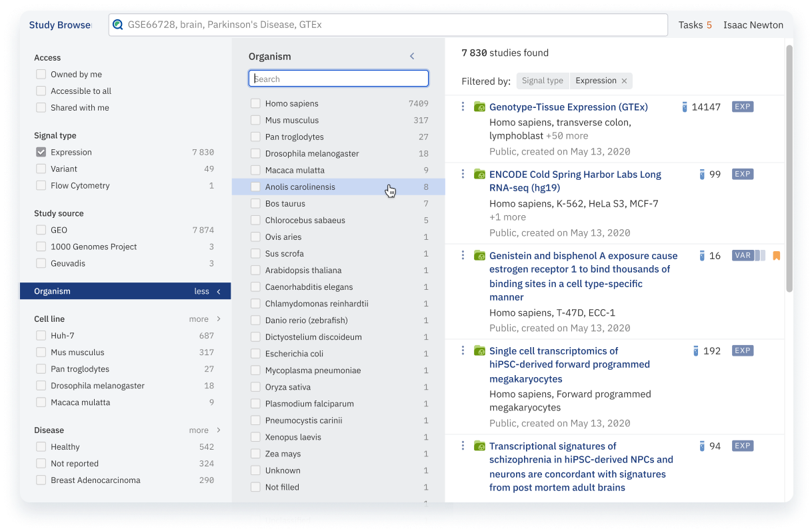This screenshot has height=531, width=812.
Task: Click the orange bookmark icon on Genistein study
Action: 776,256
